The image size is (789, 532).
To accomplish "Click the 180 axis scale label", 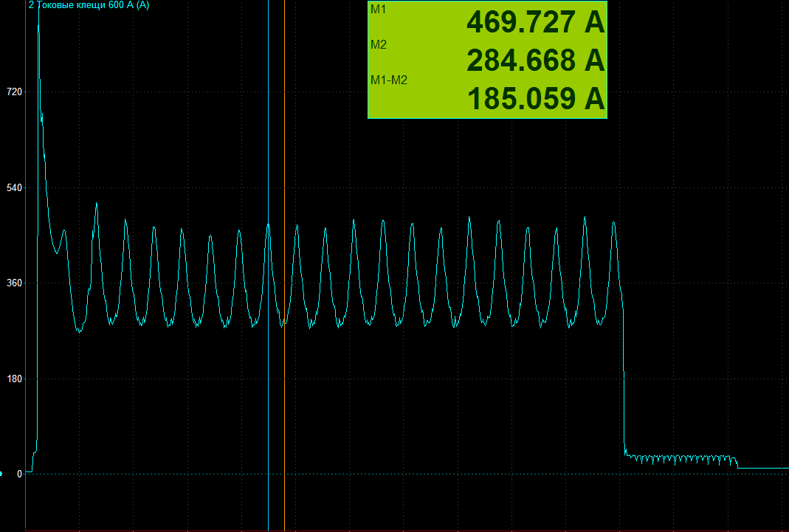I will pyautogui.click(x=15, y=379).
